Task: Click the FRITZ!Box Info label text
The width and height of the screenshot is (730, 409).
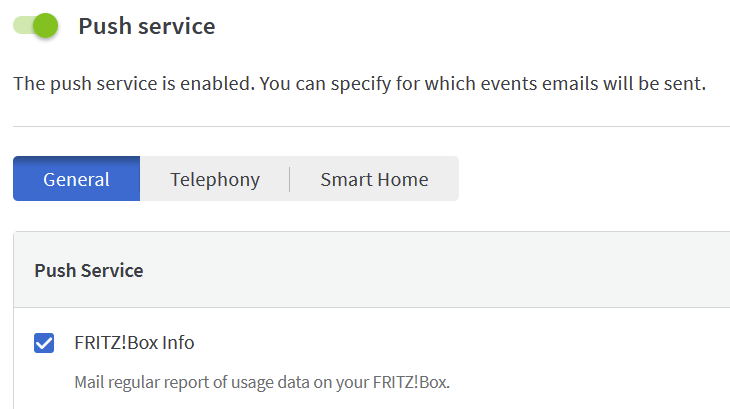Action: (134, 343)
